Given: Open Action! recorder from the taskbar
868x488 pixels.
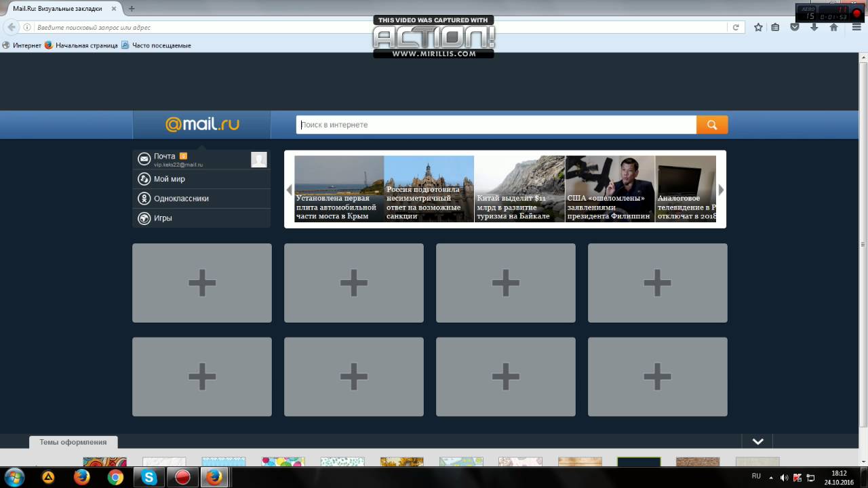Looking at the screenshot, I should (x=182, y=477).
